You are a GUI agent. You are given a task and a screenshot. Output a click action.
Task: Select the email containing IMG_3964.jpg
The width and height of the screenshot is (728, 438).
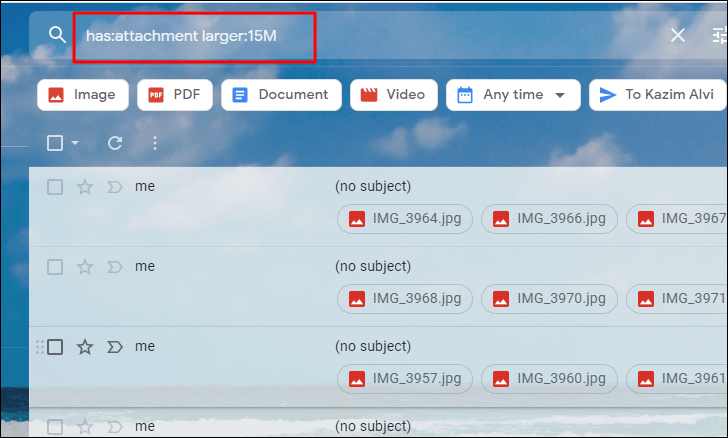55,187
